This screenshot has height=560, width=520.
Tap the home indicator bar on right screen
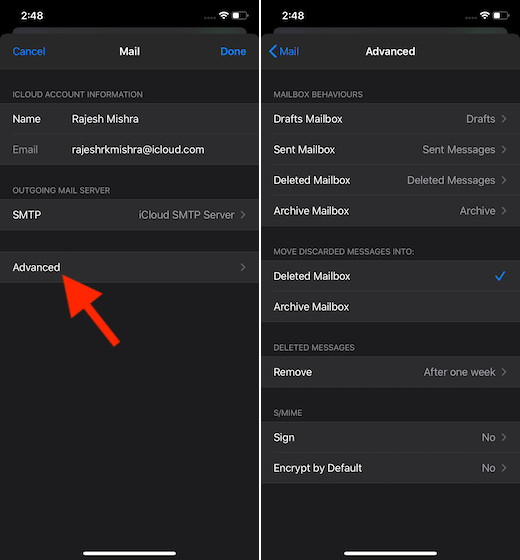tap(390, 553)
